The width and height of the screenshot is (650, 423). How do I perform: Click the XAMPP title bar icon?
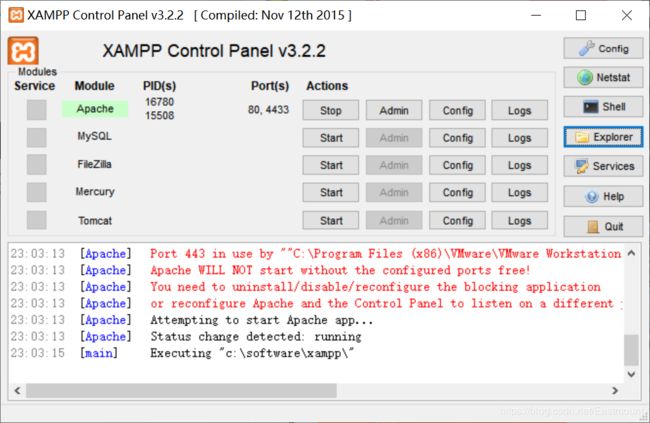click(16, 15)
